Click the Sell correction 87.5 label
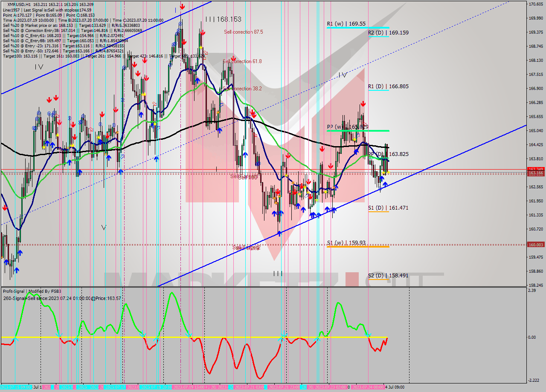This screenshot has width=546, height=392. 243,32
